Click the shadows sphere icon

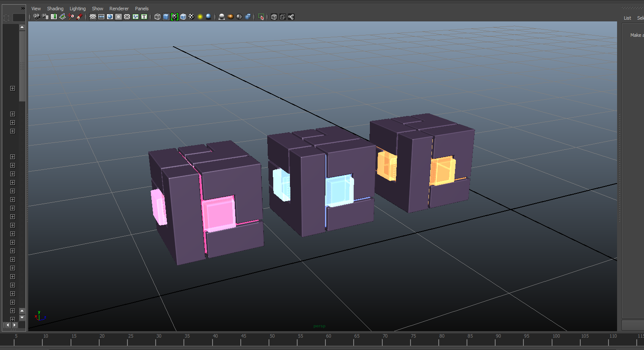pos(208,17)
